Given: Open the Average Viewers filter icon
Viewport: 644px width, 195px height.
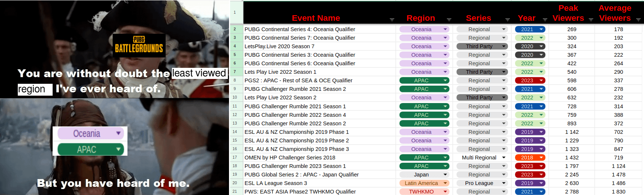Looking at the screenshot, I should click(x=638, y=20).
